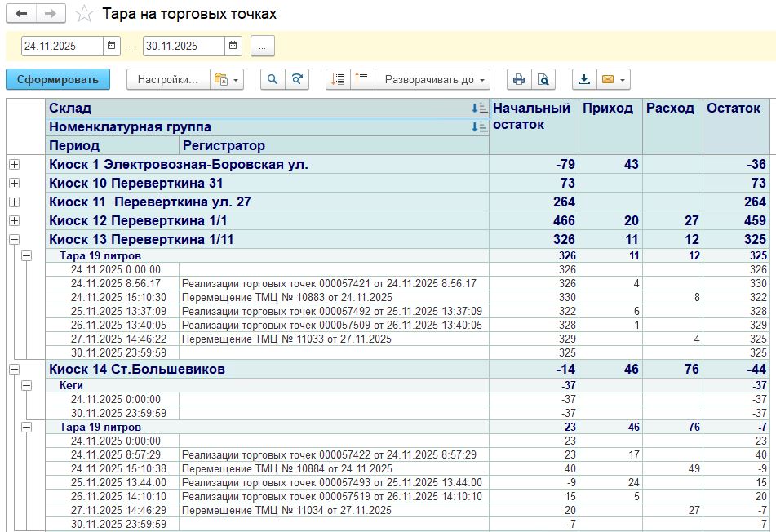This screenshot has height=532, width=776.
Task: Open the send by email dropdown
Action: pyautogui.click(x=613, y=79)
